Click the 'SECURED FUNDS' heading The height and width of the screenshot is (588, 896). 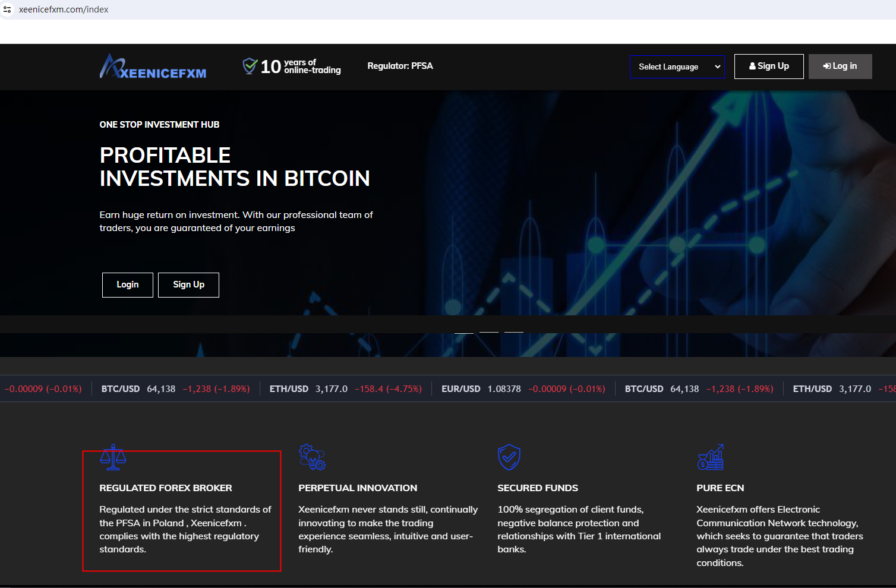pyautogui.click(x=538, y=488)
